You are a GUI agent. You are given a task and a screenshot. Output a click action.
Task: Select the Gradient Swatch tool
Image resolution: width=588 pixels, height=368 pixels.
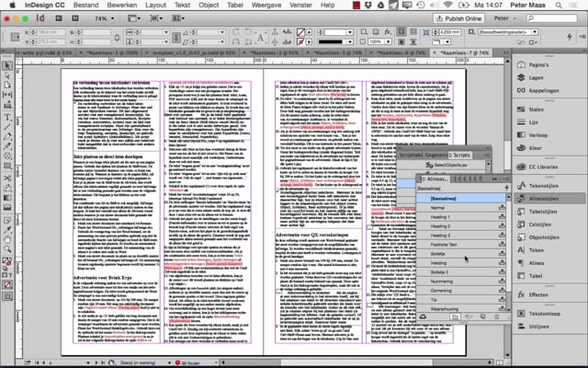point(7,198)
